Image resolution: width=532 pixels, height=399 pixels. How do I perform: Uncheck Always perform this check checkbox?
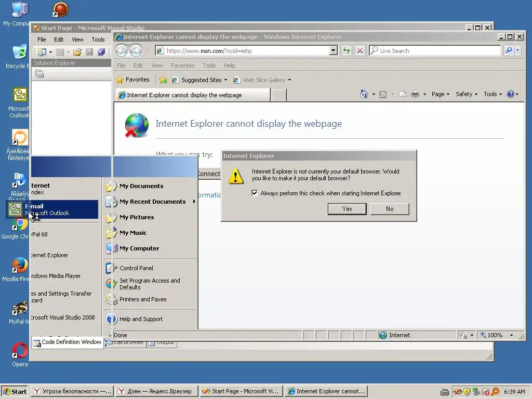tap(255, 193)
